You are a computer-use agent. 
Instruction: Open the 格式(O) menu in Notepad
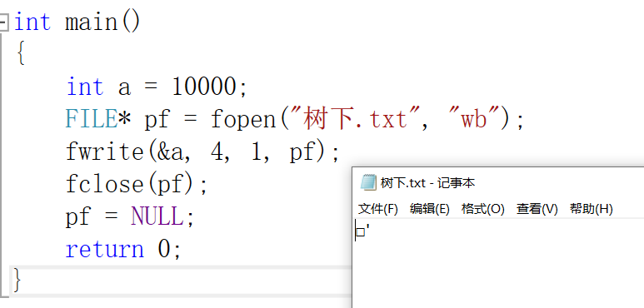click(x=482, y=209)
